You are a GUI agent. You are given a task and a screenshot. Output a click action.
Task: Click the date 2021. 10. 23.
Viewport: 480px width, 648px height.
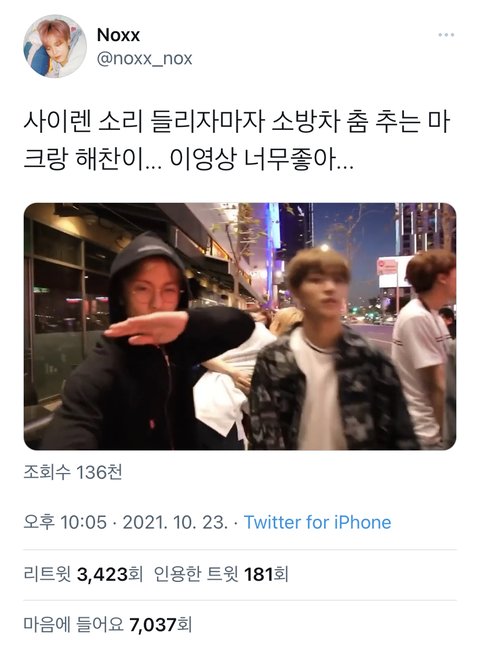(175, 522)
